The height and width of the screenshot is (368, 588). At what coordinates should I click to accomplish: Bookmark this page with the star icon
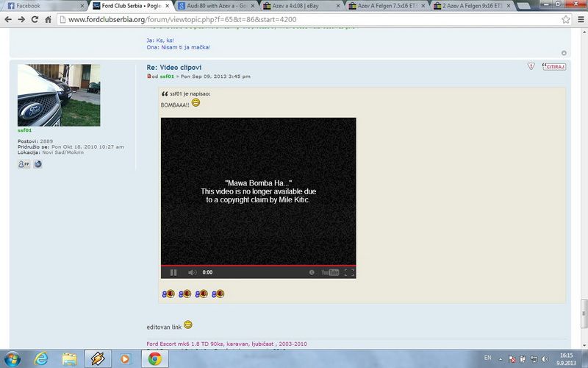click(x=565, y=20)
